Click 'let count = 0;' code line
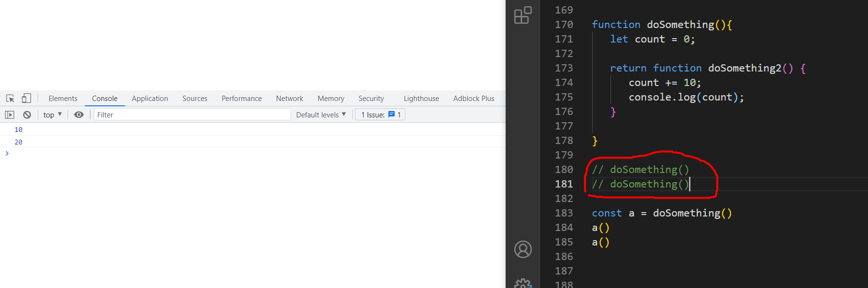Image resolution: width=868 pixels, height=288 pixels. tap(652, 39)
